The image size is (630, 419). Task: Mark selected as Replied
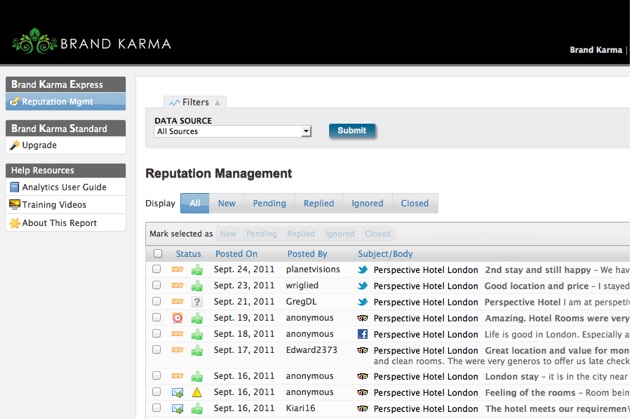pyautogui.click(x=301, y=234)
